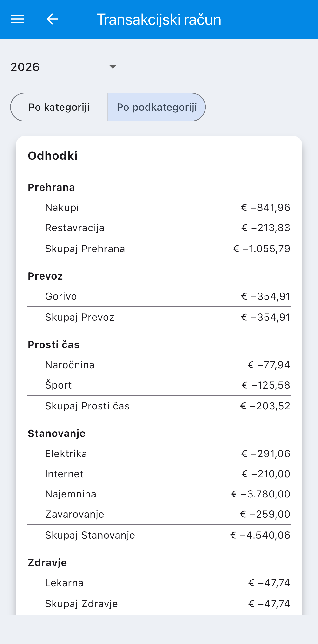Screen dimensions: 318x644
Task: Switch to Po kategoriji view
Action: click(59, 107)
